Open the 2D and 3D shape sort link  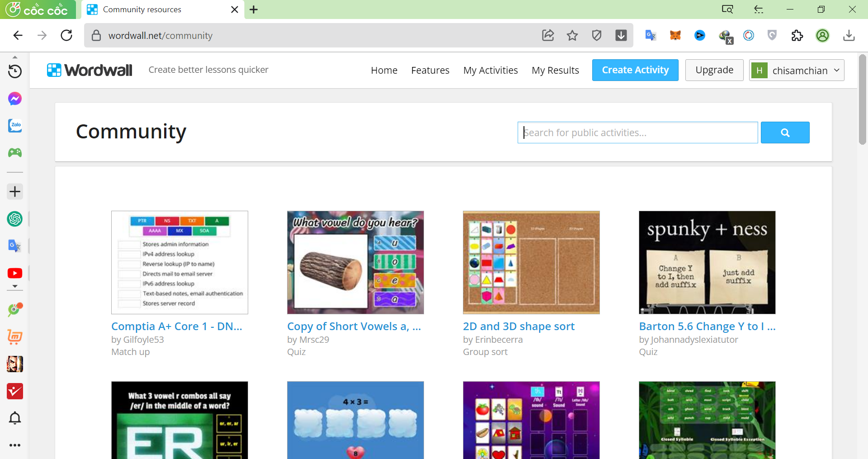click(519, 326)
